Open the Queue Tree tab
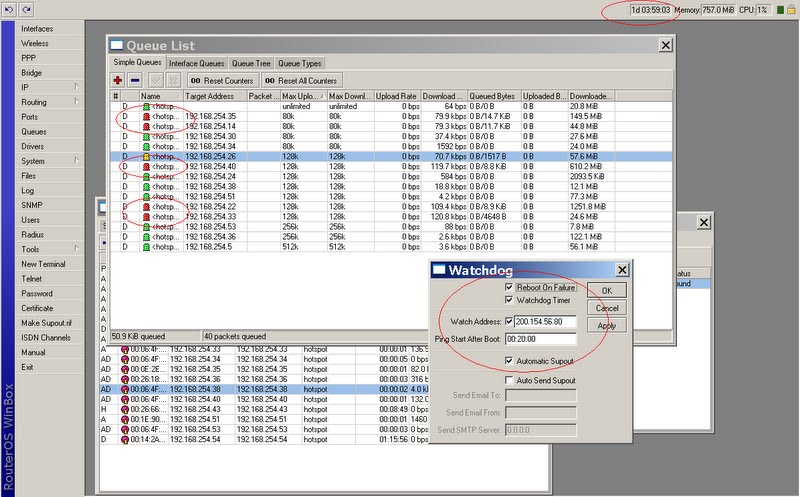The height and width of the screenshot is (497, 800). [x=251, y=63]
